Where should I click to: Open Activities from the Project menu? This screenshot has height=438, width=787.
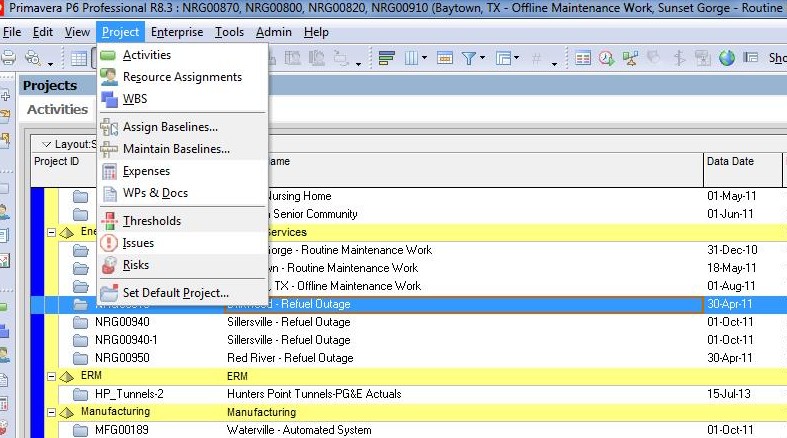[x=147, y=55]
